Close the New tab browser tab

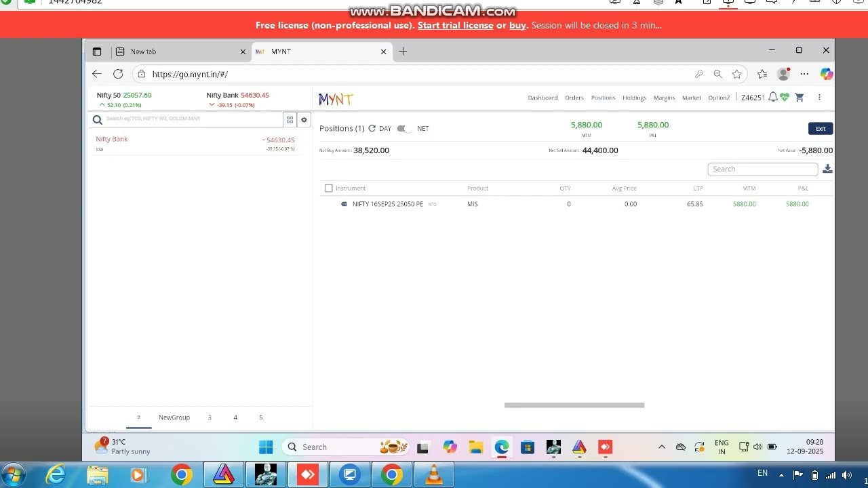pyautogui.click(x=243, y=52)
